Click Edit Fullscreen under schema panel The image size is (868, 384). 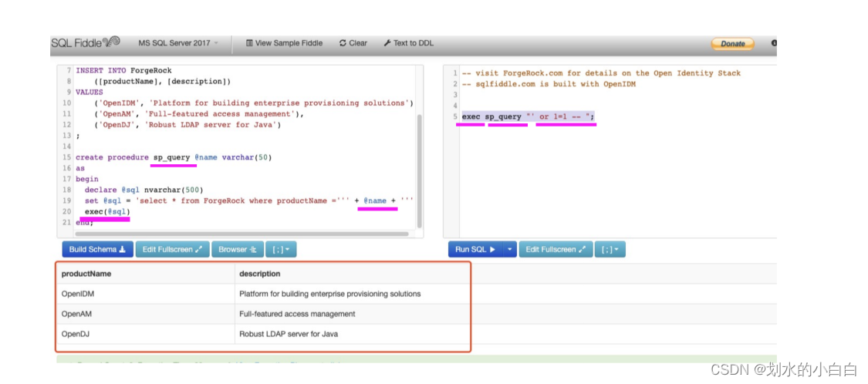(x=172, y=250)
